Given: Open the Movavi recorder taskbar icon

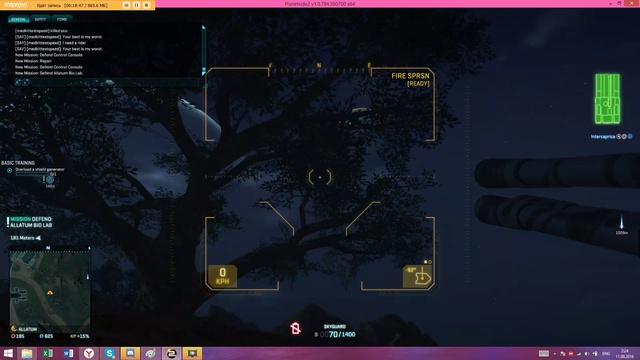Looking at the screenshot, I should (x=192, y=353).
